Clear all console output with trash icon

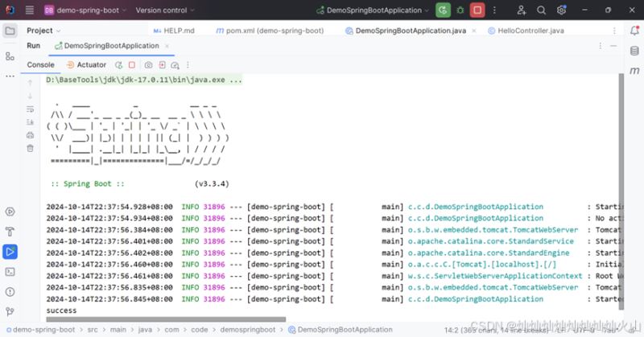(x=30, y=148)
